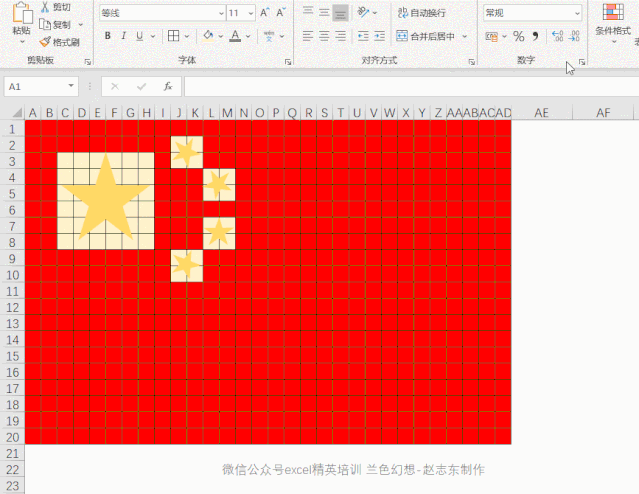Click the text orientation icon
The width and height of the screenshot is (639, 494).
tap(363, 13)
